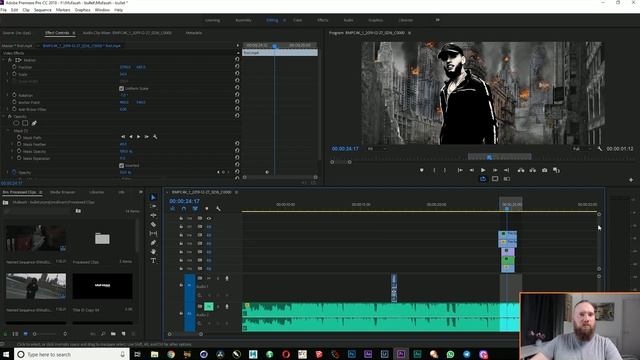Select the Selection tool arrow

[x=153, y=198]
